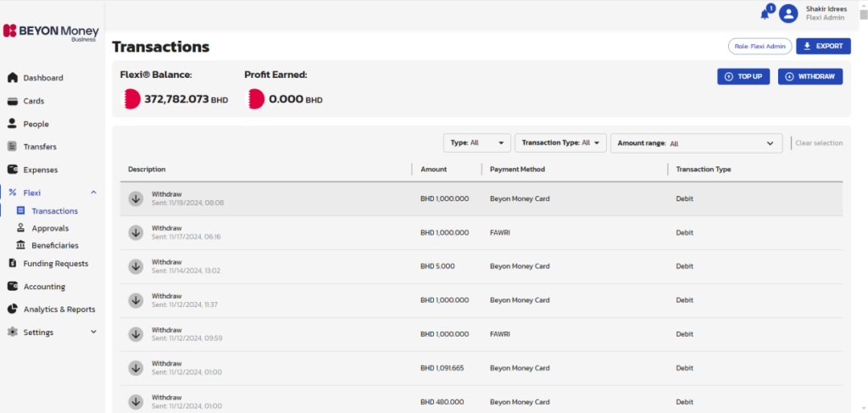Click the Flexi percent icon
The width and height of the screenshot is (868, 413).
point(12,193)
